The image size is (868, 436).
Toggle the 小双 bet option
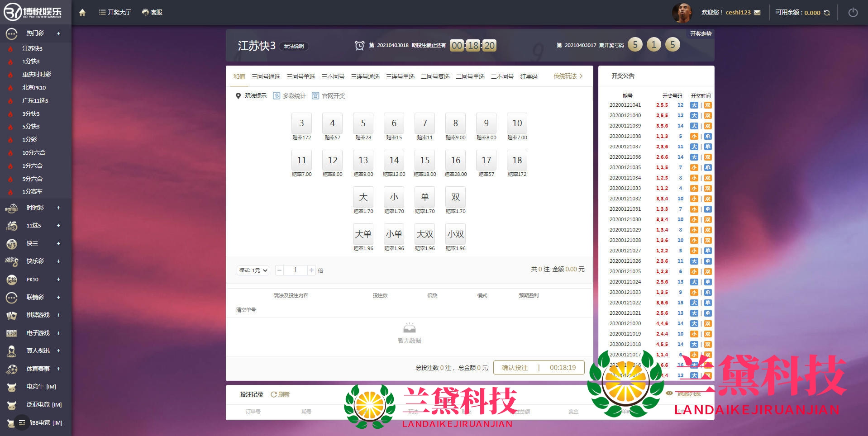click(x=455, y=234)
